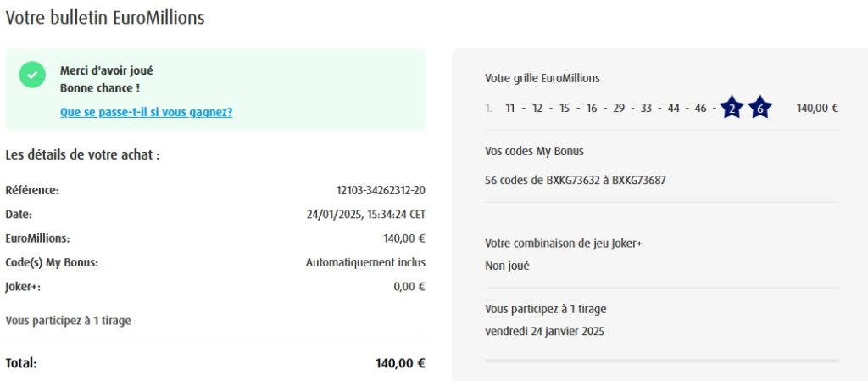
Task: Click the grid number 11
Action: click(x=509, y=108)
